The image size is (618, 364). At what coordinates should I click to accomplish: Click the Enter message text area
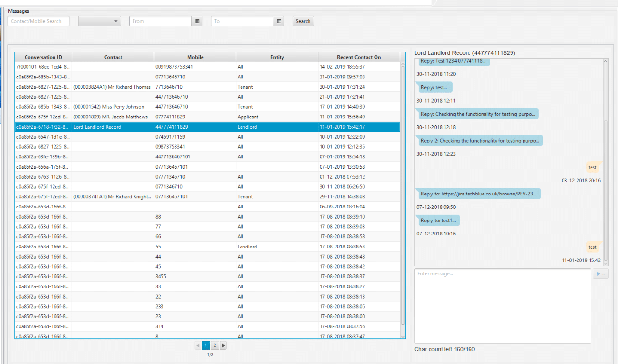point(502,306)
